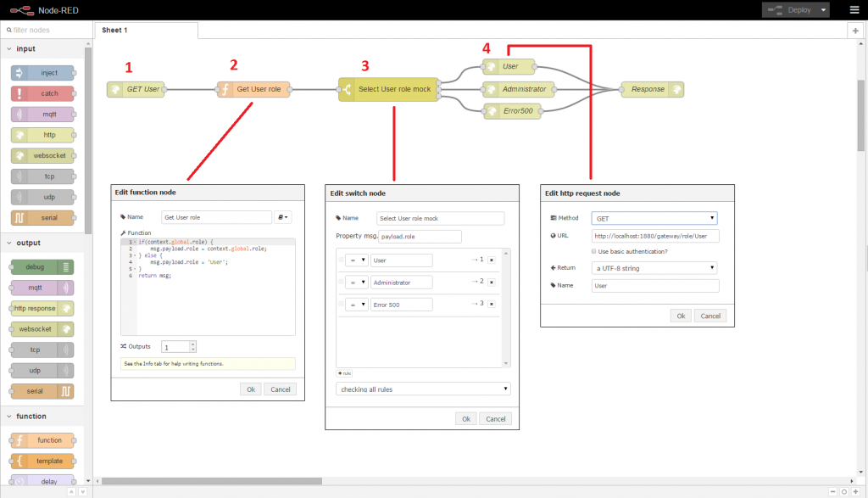Pick the websocket input node
This screenshot has height=498, width=868.
click(43, 155)
